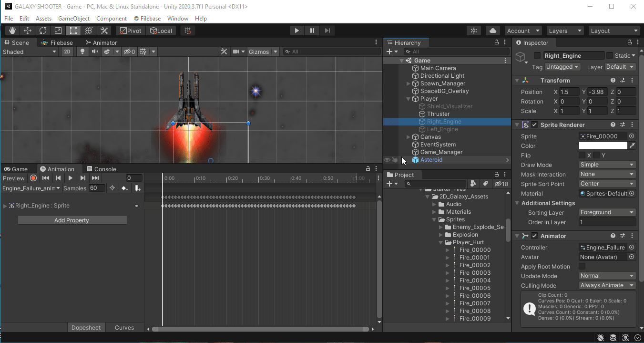Toggle animation Preview mode
Screen dimensions: 644x343
point(14,178)
